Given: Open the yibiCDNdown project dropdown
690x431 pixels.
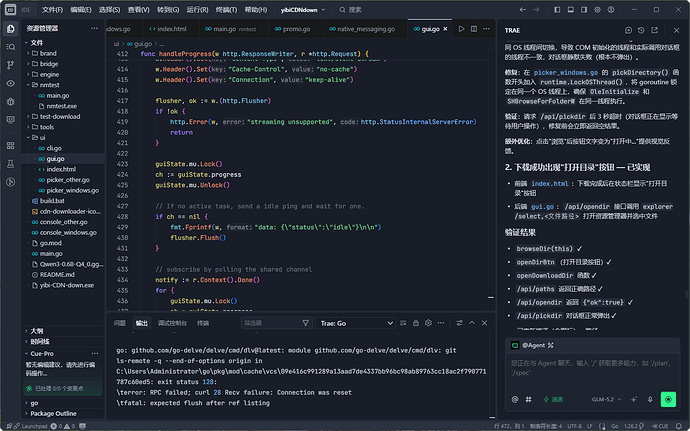Looking at the screenshot, I should tap(303, 10).
